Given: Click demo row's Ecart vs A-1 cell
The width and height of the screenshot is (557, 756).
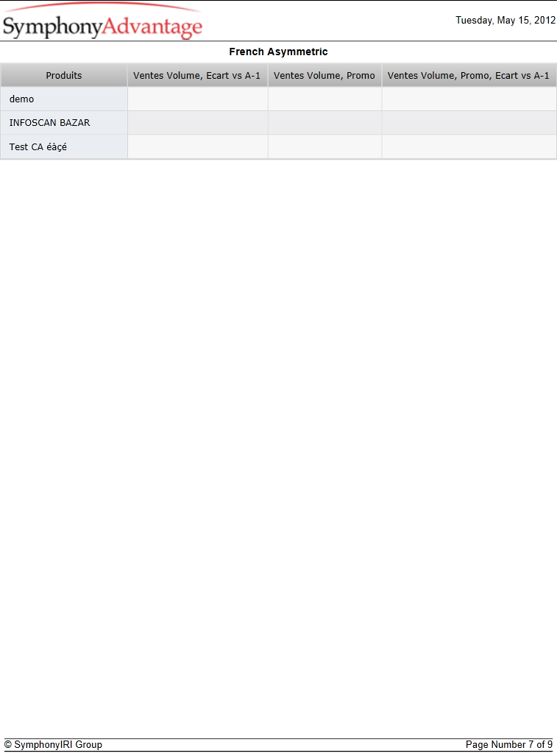Looking at the screenshot, I should pyautogui.click(x=197, y=99).
